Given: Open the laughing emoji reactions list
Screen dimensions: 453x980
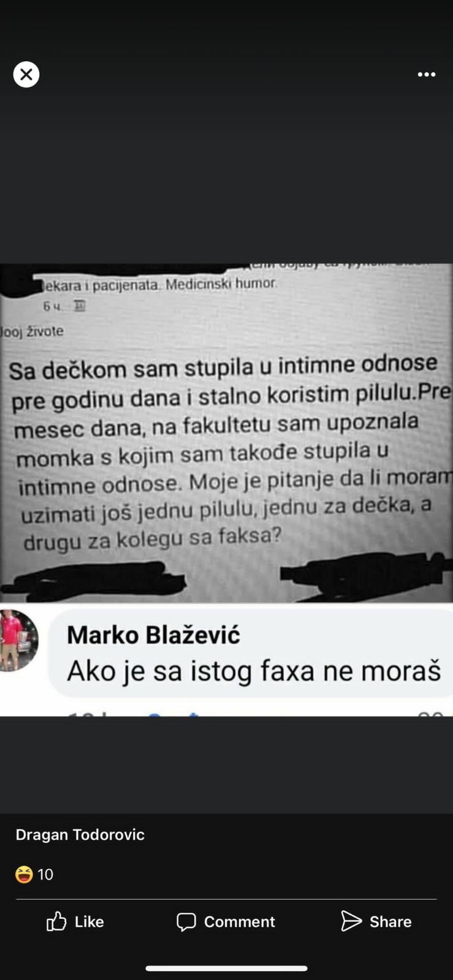Looking at the screenshot, I should [x=24, y=874].
